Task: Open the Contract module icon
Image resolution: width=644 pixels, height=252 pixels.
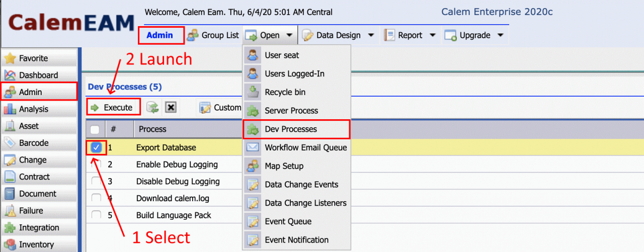Action: point(10,177)
